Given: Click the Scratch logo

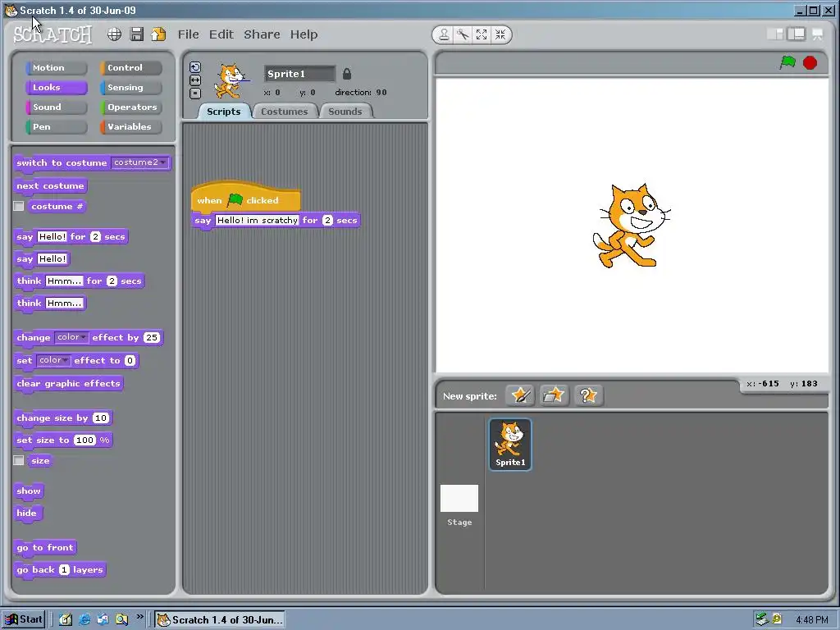Looking at the screenshot, I should [52, 34].
